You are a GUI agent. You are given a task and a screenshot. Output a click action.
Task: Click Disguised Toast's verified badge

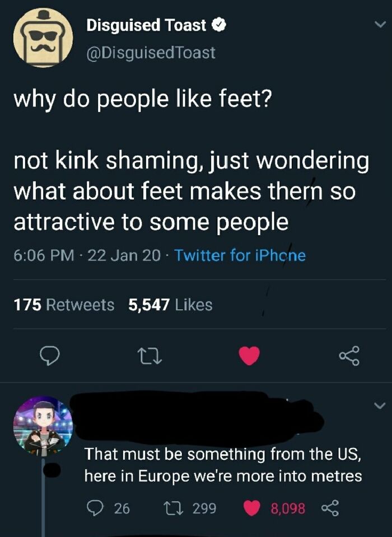[217, 24]
